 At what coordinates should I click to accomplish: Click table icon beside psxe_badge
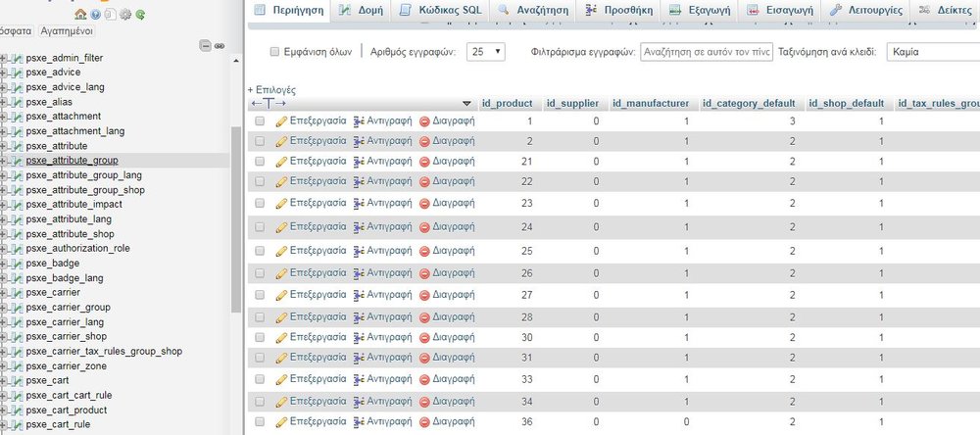18,264
